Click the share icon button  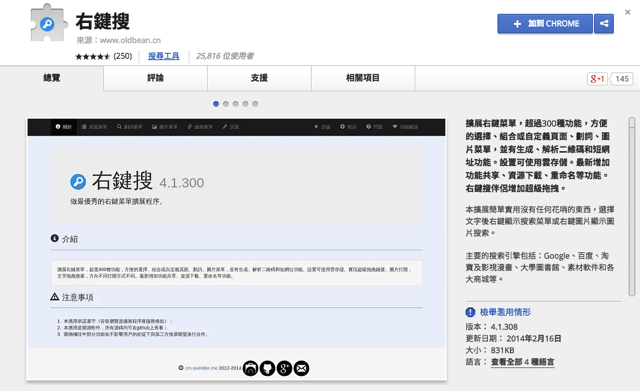(x=604, y=24)
